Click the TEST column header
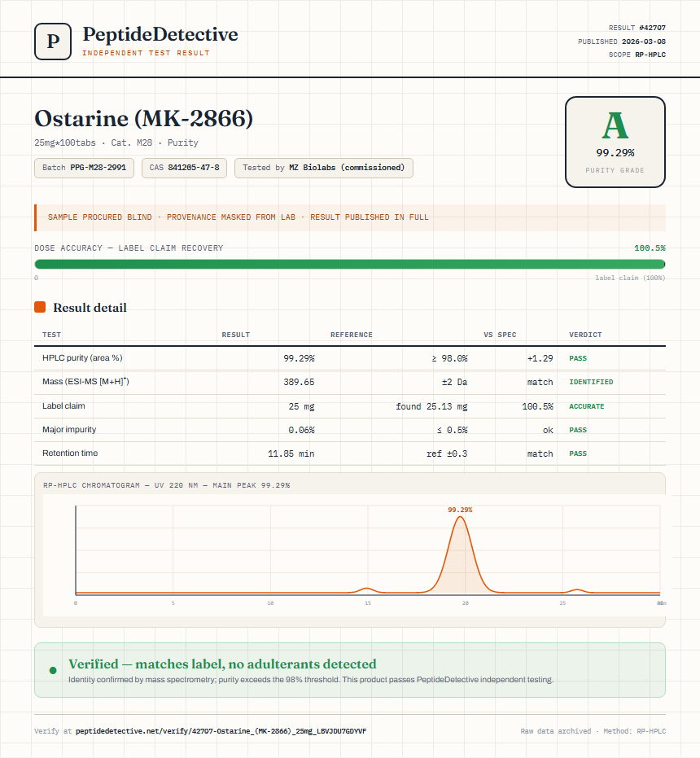 (x=52, y=335)
